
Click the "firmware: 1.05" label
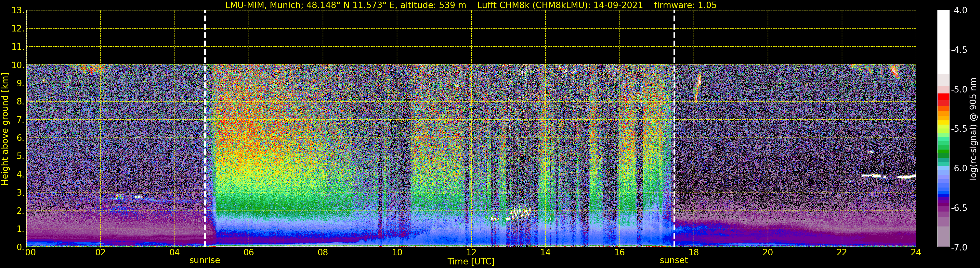click(x=685, y=5)
